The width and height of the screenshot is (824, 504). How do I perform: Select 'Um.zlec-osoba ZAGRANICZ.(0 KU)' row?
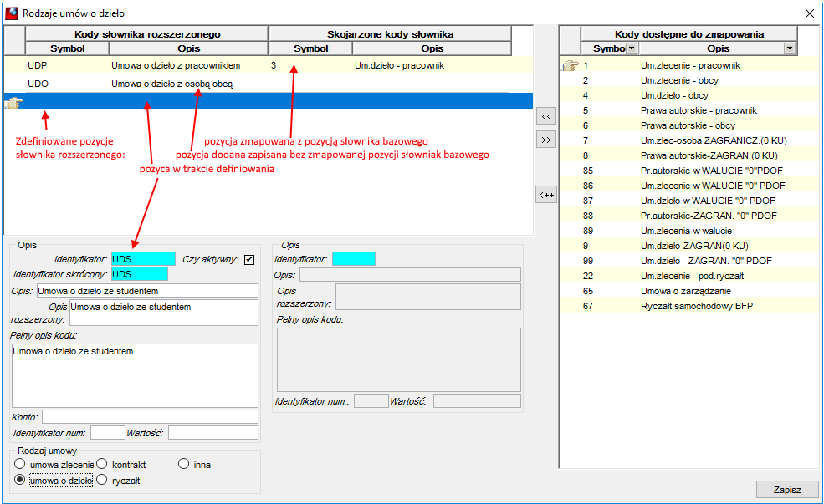point(689,140)
